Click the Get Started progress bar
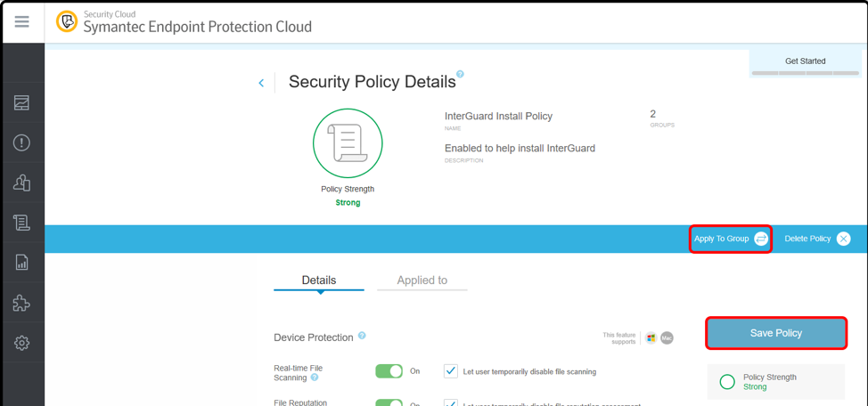868x406 pixels. pos(806,73)
